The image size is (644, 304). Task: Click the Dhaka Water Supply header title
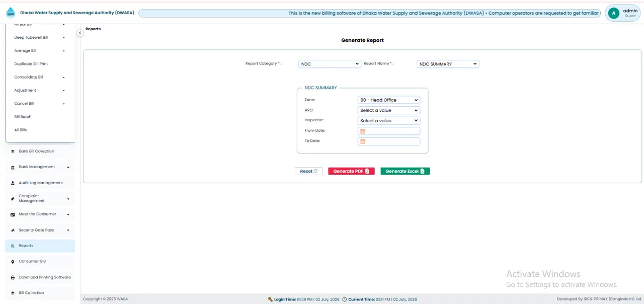click(x=77, y=13)
